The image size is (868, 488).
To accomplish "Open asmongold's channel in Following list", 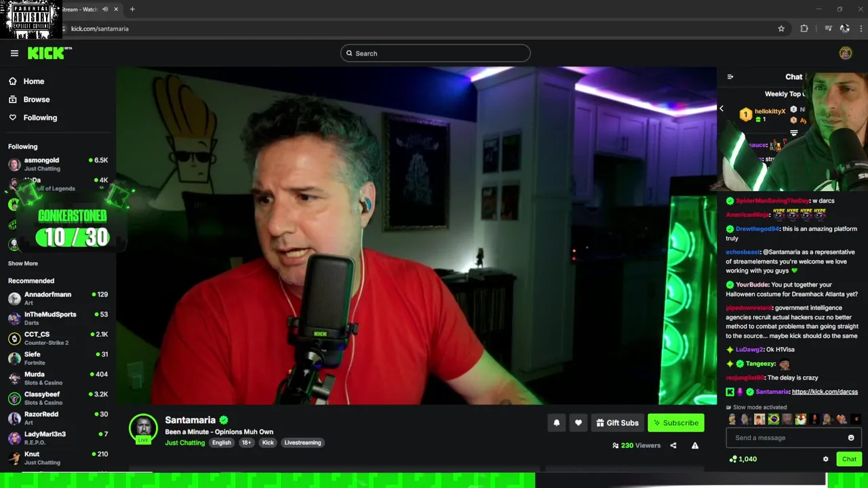I will click(58, 164).
